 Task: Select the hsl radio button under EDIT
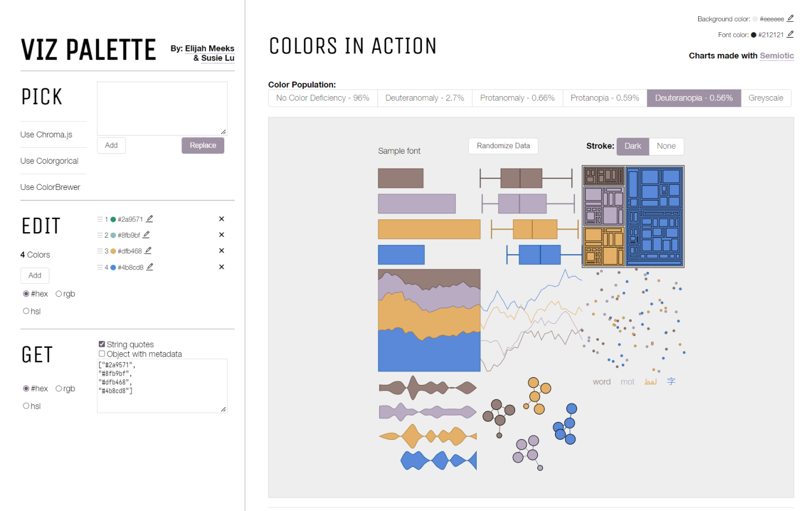click(x=26, y=311)
